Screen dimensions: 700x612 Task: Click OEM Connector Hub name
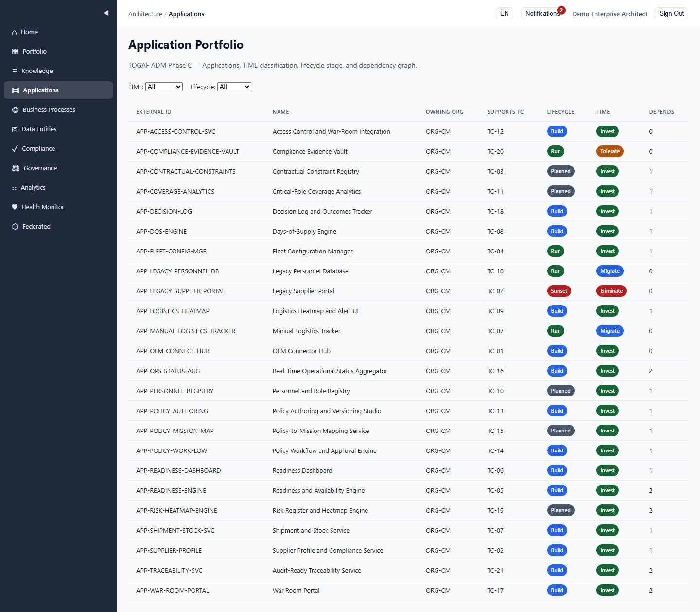pos(301,351)
